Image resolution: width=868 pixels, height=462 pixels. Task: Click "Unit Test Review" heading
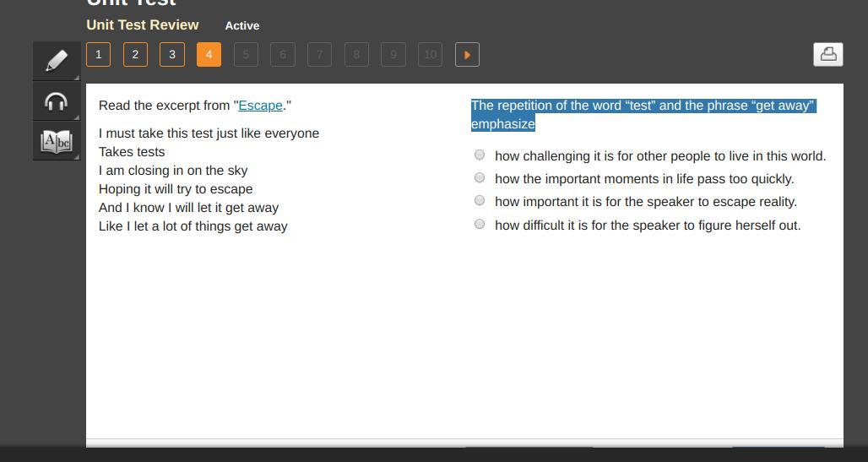coord(142,25)
